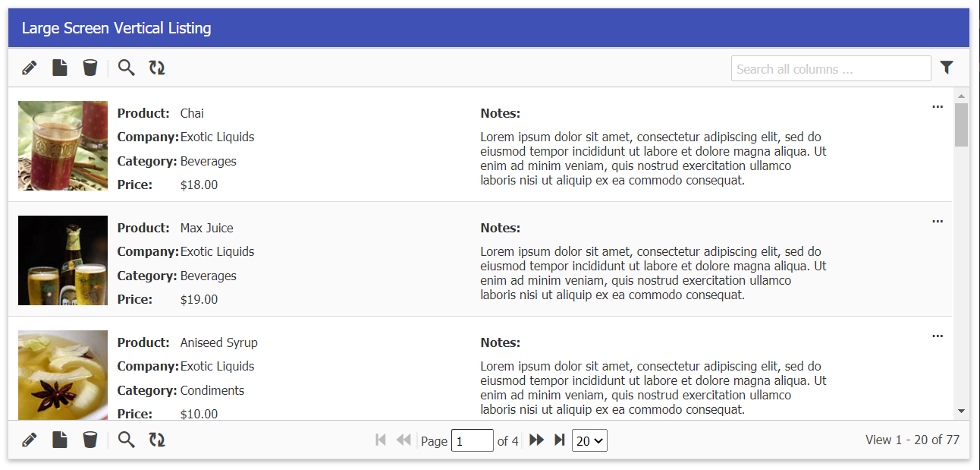Click the filter funnel icon
The image size is (980, 470).
(x=947, y=68)
